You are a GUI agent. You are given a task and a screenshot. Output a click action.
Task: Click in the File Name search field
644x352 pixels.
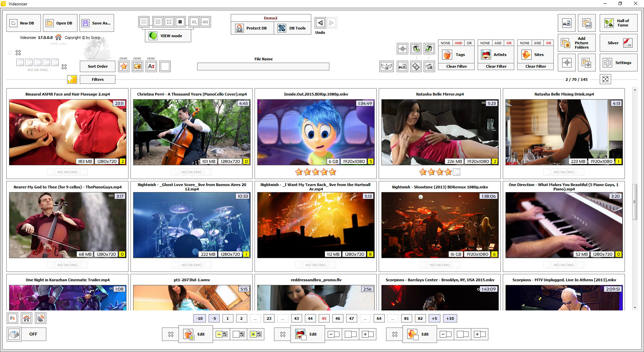[263, 67]
